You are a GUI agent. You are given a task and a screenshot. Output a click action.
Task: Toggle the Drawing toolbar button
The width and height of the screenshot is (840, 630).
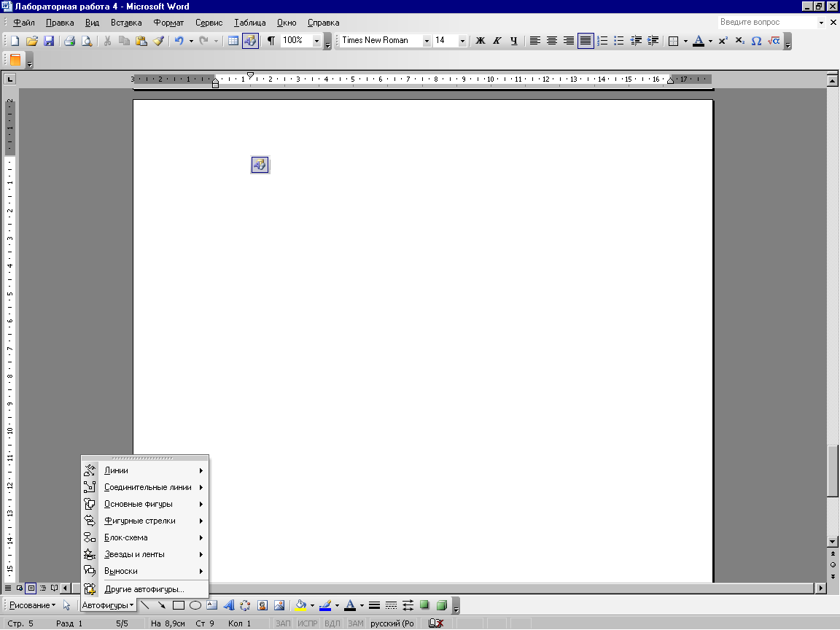(x=250, y=41)
